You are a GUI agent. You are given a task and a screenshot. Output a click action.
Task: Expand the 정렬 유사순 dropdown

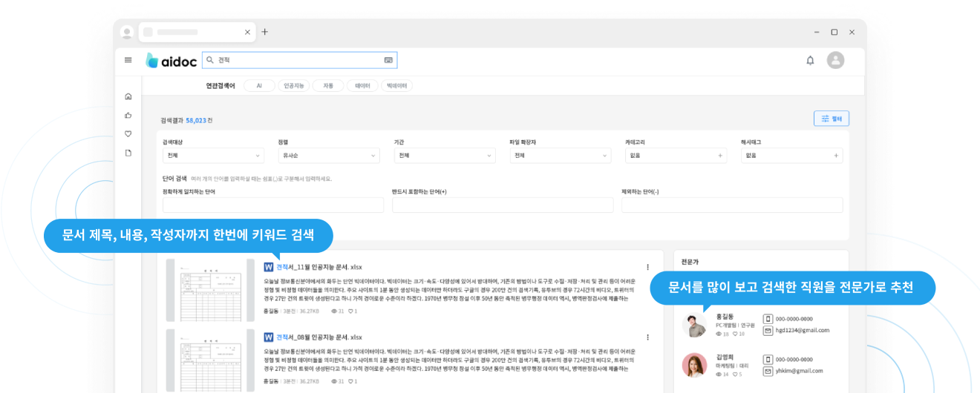click(329, 156)
